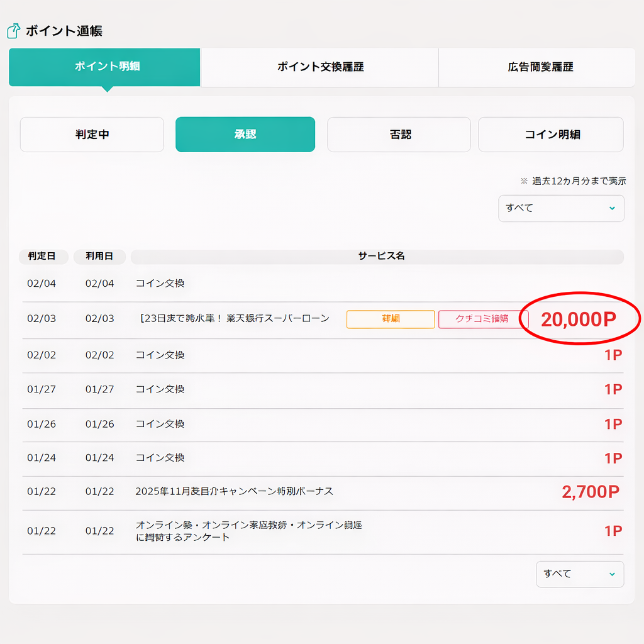Click the circled 20,000P amount
This screenshot has height=644, width=644.
pos(579,319)
